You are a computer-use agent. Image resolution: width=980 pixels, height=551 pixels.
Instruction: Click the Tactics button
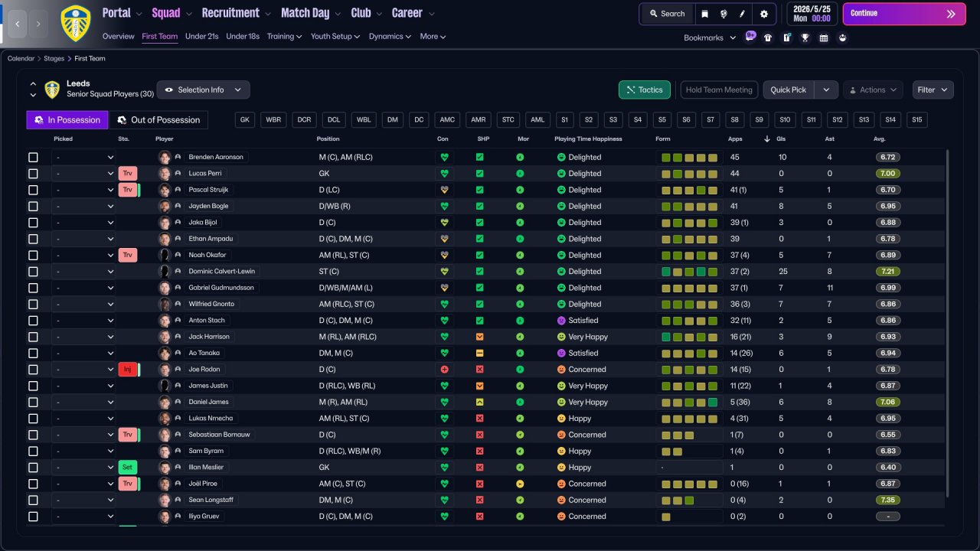[644, 90]
